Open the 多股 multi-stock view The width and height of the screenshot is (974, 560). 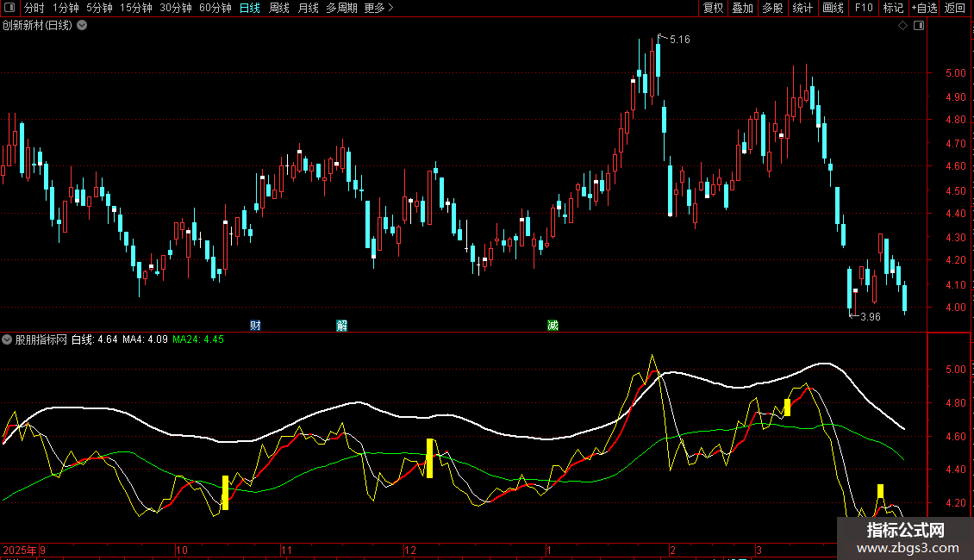pos(772,8)
